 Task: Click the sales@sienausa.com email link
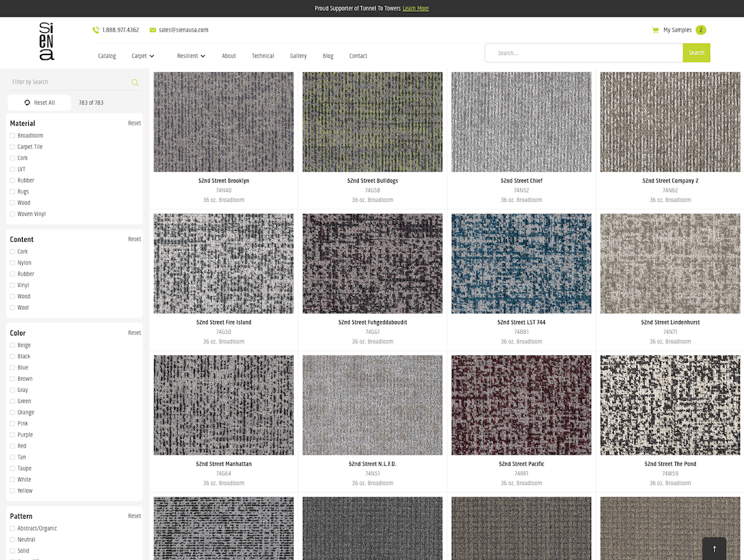pyautogui.click(x=184, y=30)
